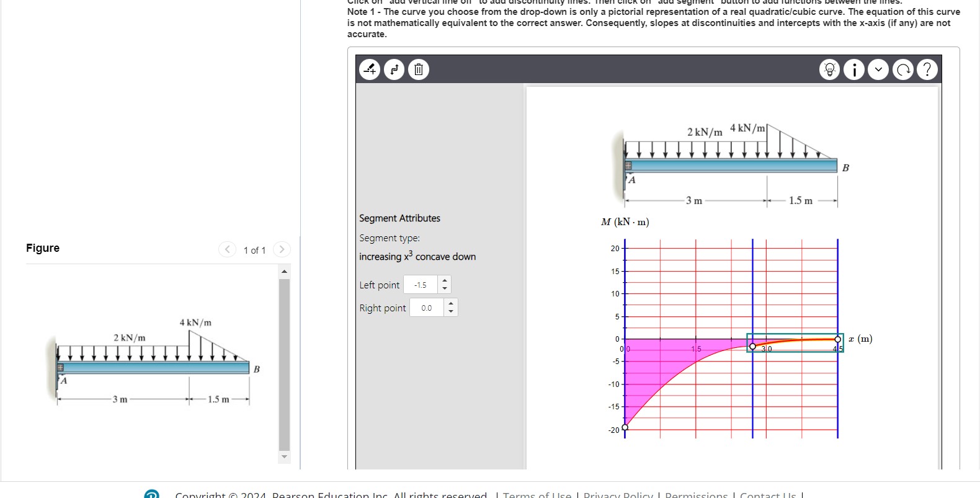Viewport: 980px width, 498px height.
Task: Open the Terms of Use link
Action: pos(537,494)
